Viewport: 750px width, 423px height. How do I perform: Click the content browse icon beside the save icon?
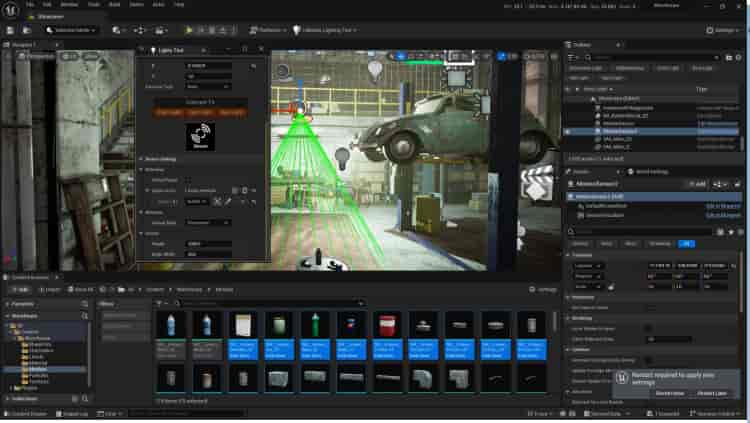point(26,30)
